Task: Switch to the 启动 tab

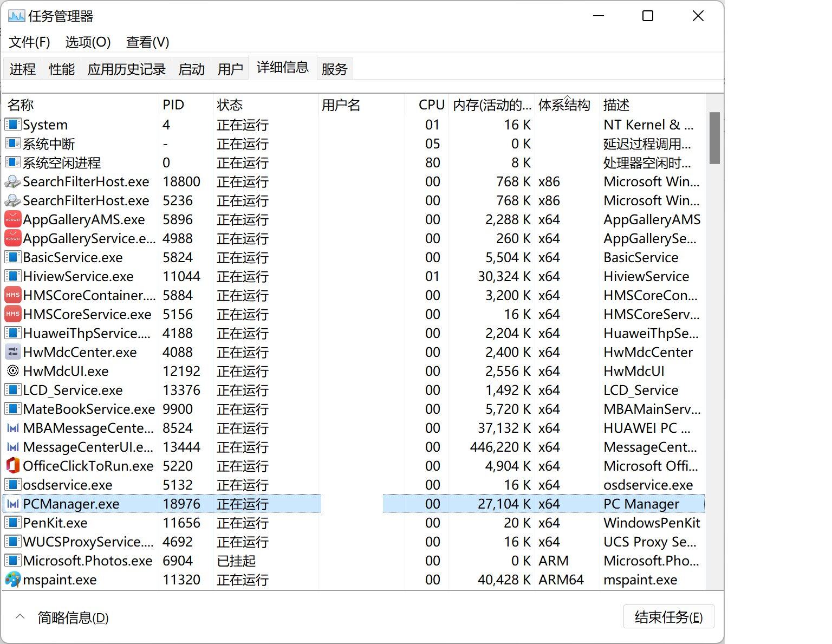Action: tap(192, 69)
